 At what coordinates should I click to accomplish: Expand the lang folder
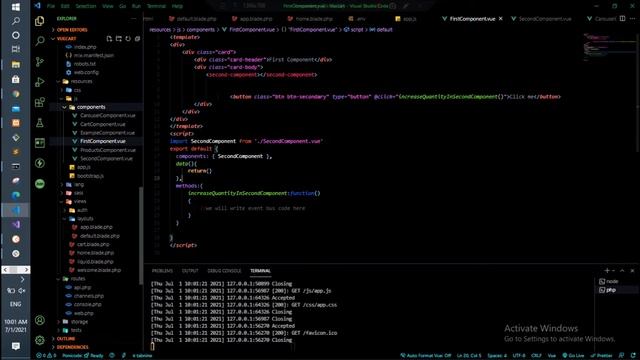(x=79, y=184)
